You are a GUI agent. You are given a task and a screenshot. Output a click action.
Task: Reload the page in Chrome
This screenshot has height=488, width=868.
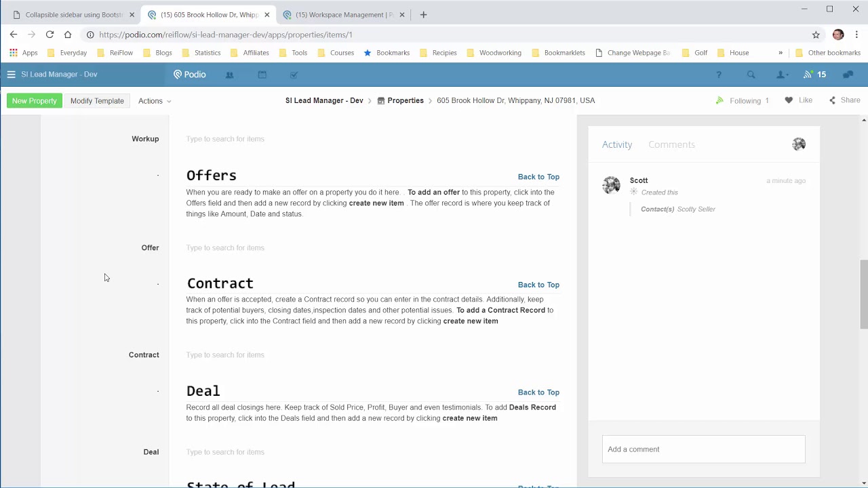tap(50, 35)
